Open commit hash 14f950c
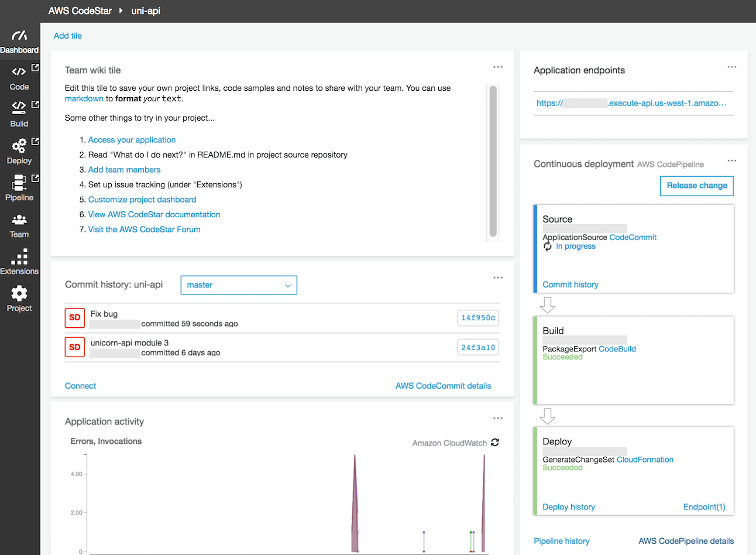Image resolution: width=756 pixels, height=555 pixels. click(478, 318)
